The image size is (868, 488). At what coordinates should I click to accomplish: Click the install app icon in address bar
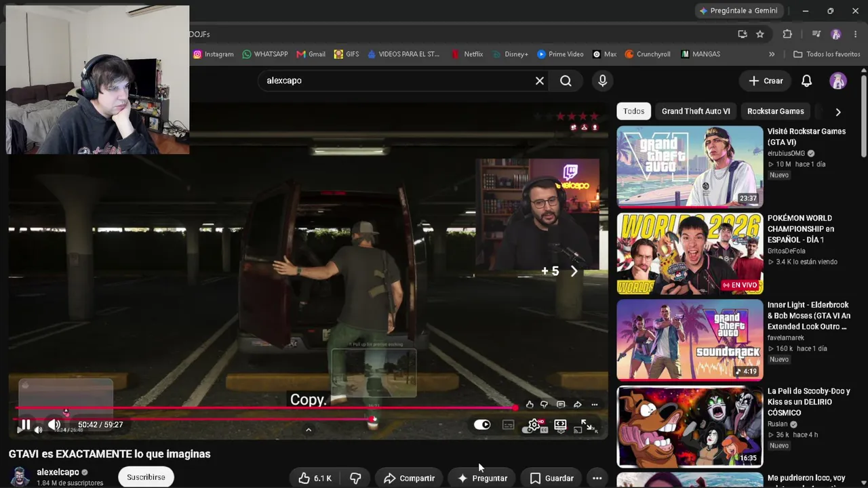coord(743,34)
